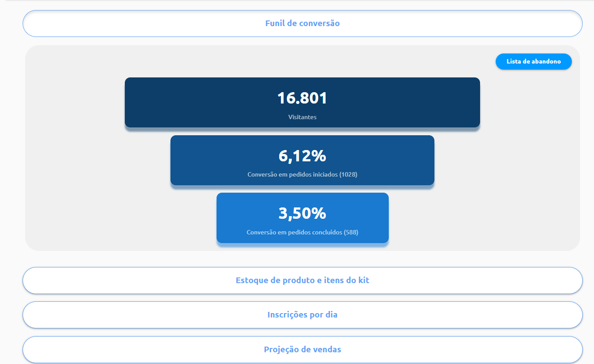
Task: Click the 16.801 visitors value
Action: [302, 98]
